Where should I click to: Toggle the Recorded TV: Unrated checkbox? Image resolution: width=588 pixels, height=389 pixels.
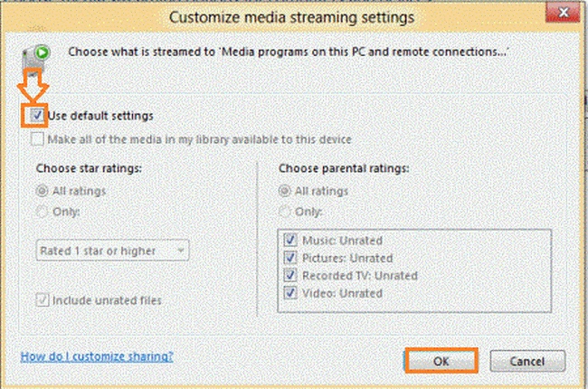[289, 275]
